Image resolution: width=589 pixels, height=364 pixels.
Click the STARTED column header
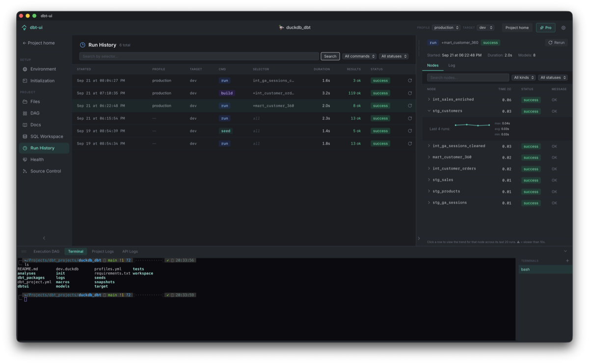[x=84, y=69]
